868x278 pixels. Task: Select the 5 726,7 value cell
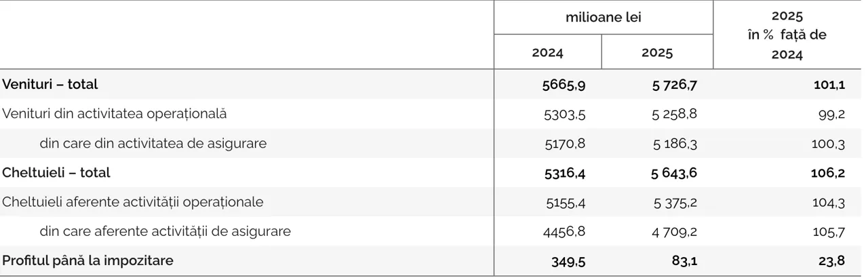pos(674,85)
